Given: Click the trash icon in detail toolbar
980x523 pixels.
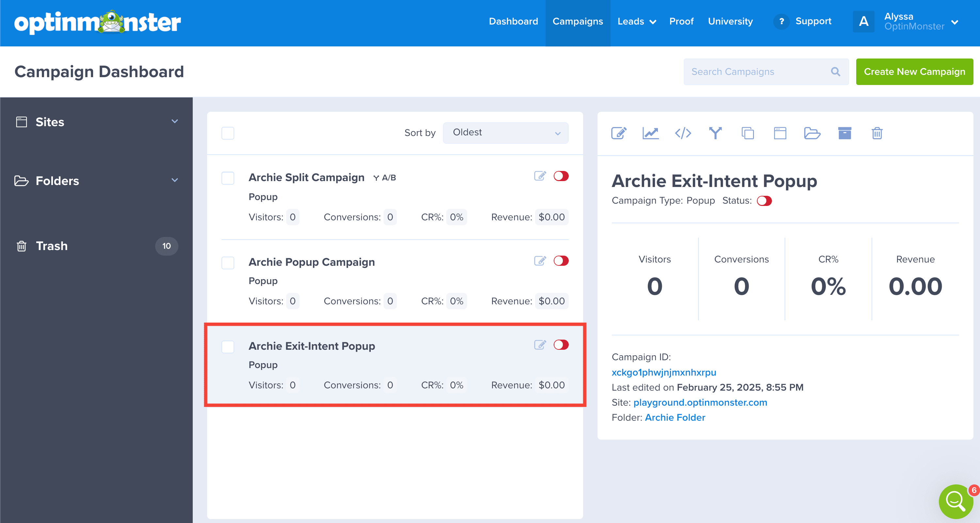Looking at the screenshot, I should pos(877,133).
